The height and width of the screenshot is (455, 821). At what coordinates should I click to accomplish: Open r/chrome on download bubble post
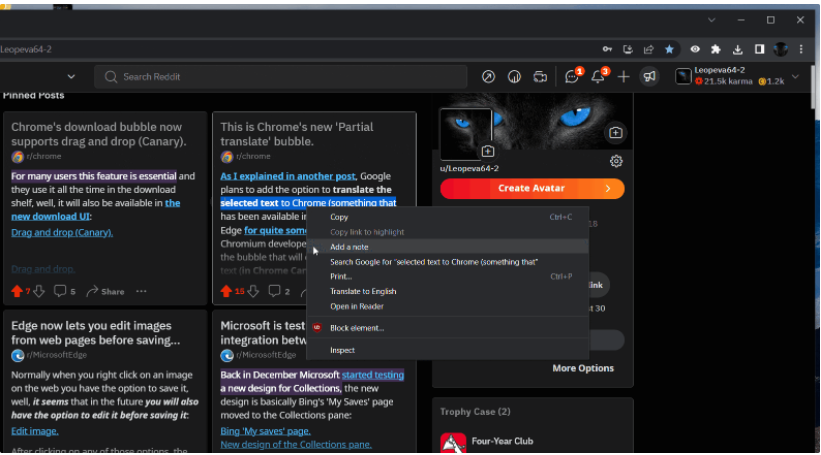(x=44, y=156)
